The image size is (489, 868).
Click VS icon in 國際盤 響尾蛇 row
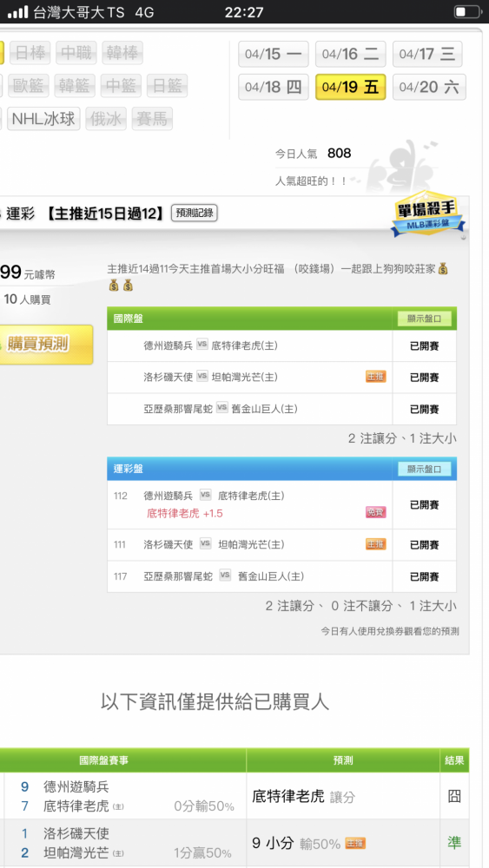coord(222,407)
